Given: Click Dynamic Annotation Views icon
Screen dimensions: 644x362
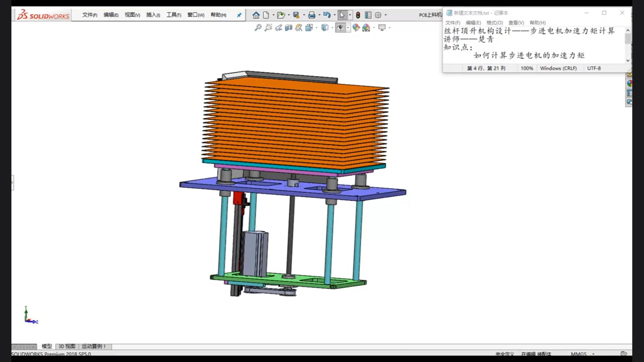Looking at the screenshot, I should point(299,28).
